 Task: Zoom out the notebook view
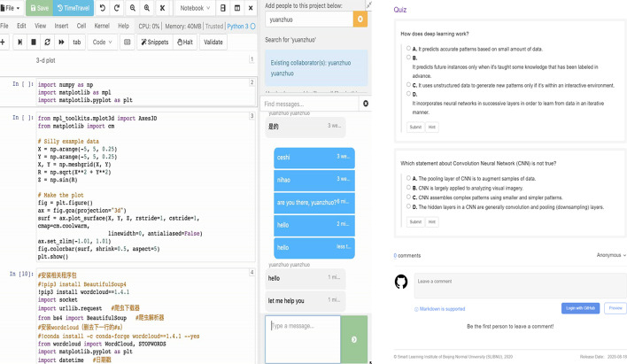pos(133,8)
